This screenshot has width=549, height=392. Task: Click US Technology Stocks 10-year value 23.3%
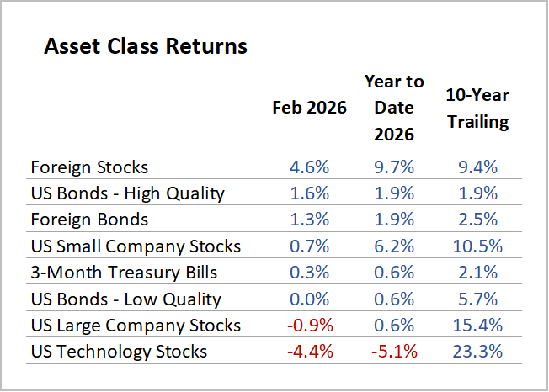478,351
